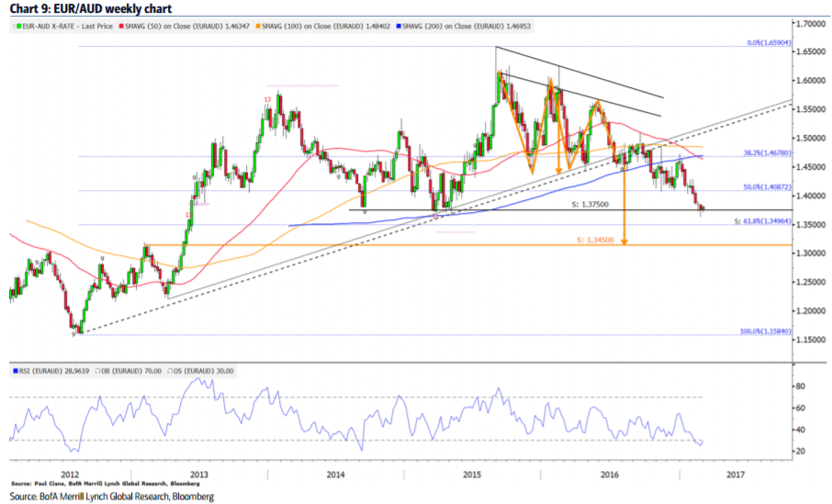The image size is (832, 504).
Task: Click the bottom BofA Merrill Lynch source text
Action: click(x=112, y=497)
